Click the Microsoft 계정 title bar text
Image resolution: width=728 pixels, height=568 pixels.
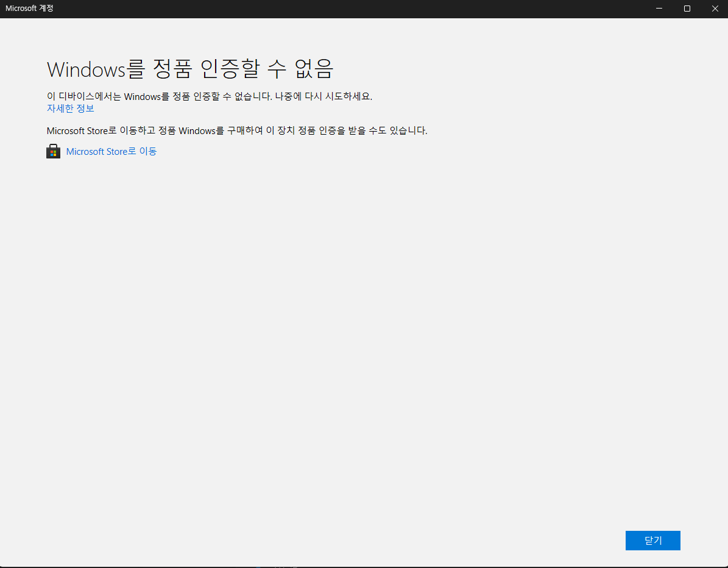tap(29, 9)
